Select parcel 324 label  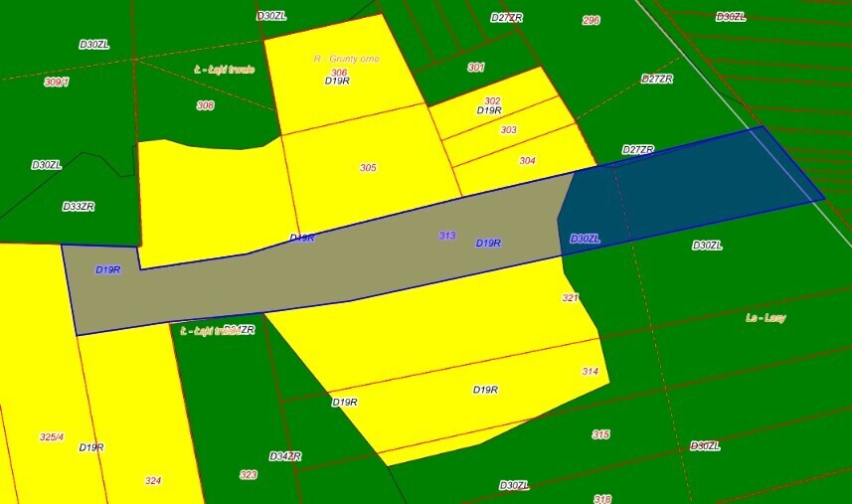coord(152,481)
